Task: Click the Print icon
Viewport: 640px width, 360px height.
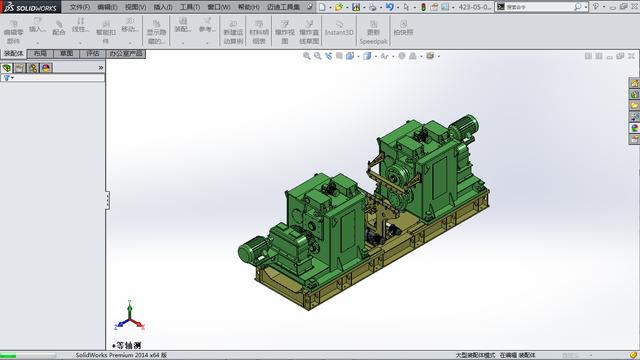Action: pos(373,7)
